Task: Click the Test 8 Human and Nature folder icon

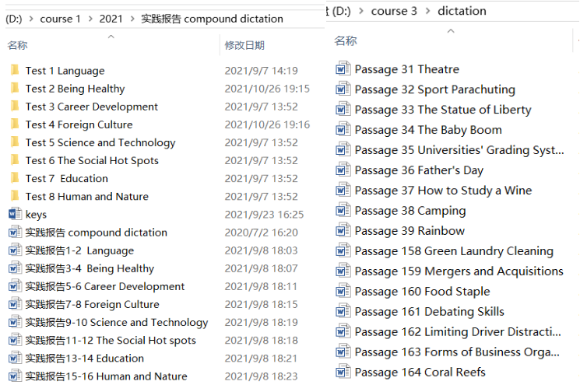Action: (15, 196)
